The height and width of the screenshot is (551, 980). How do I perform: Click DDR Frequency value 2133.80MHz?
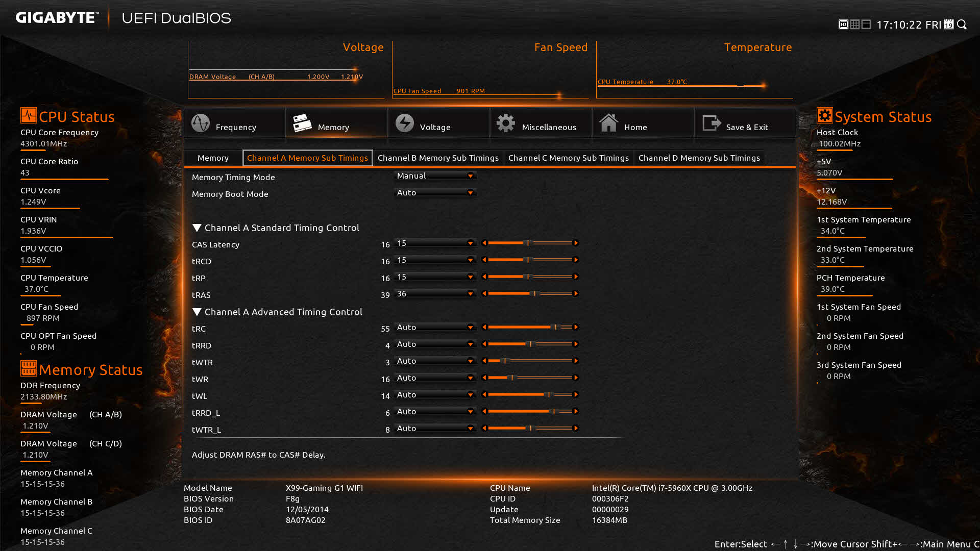[44, 396]
